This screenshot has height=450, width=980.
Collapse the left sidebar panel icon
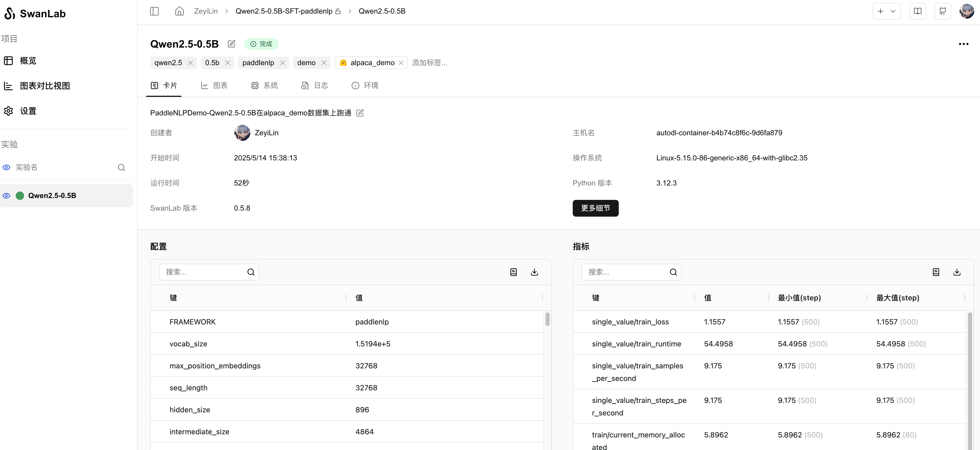tap(154, 11)
